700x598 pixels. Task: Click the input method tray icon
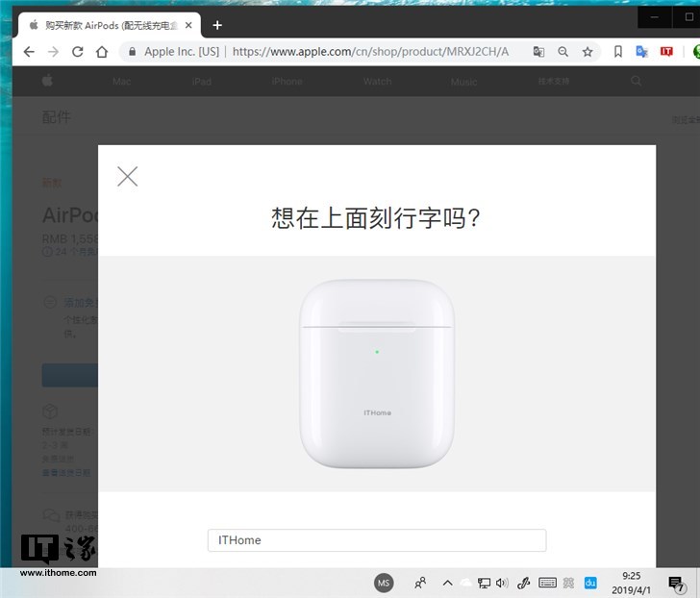tap(568, 583)
